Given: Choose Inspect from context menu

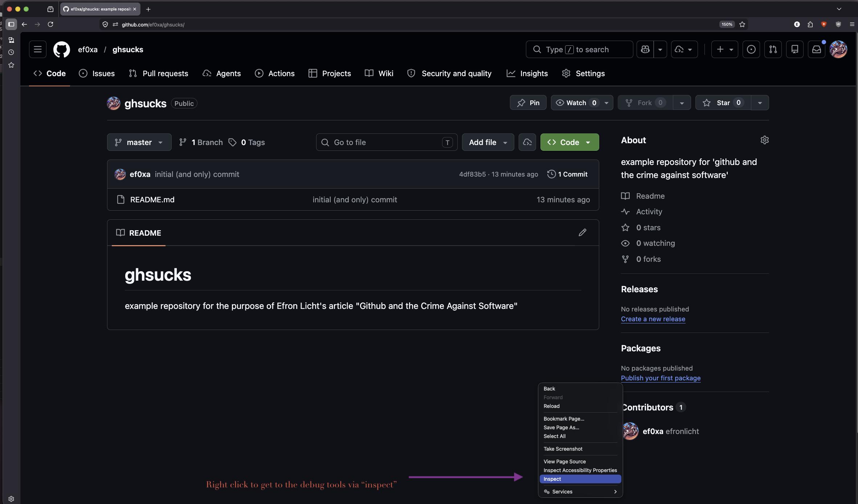Looking at the screenshot, I should tap(580, 479).
